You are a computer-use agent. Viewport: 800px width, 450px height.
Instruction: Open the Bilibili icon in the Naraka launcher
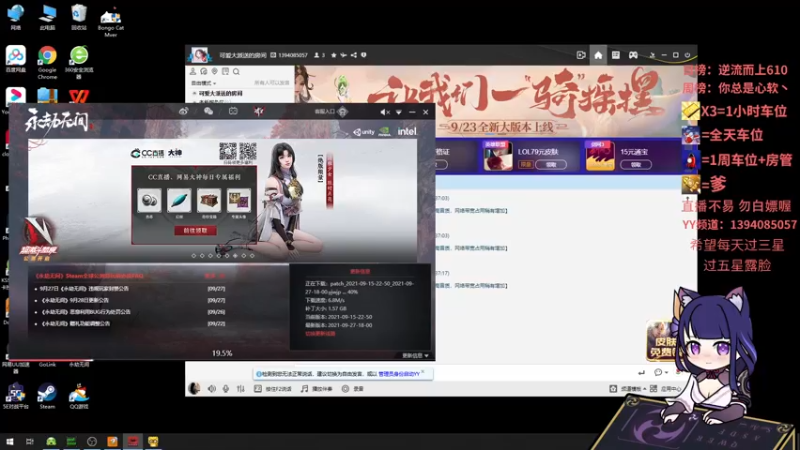pyautogui.click(x=233, y=111)
